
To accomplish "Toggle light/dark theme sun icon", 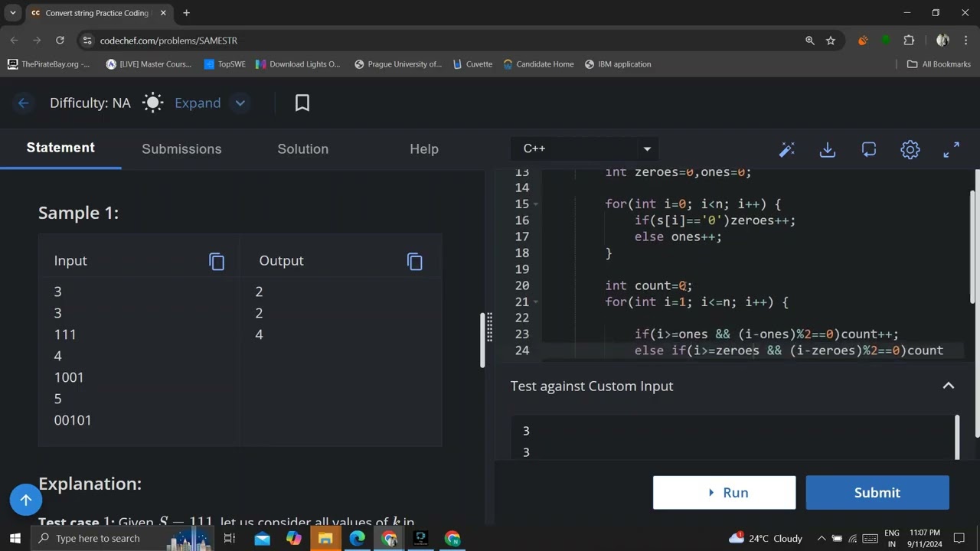I will [x=153, y=103].
